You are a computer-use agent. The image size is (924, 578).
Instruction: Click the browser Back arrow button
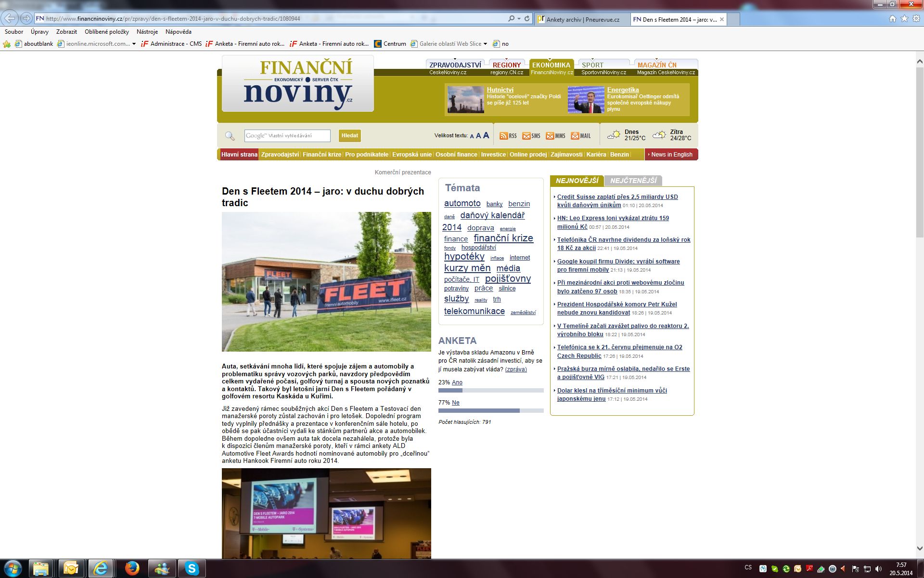10,18
